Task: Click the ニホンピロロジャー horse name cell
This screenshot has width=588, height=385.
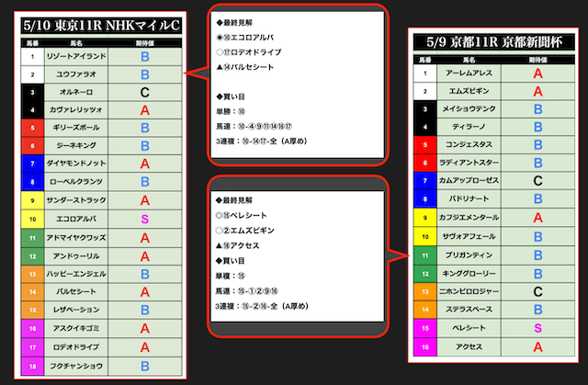Action: coord(469,291)
